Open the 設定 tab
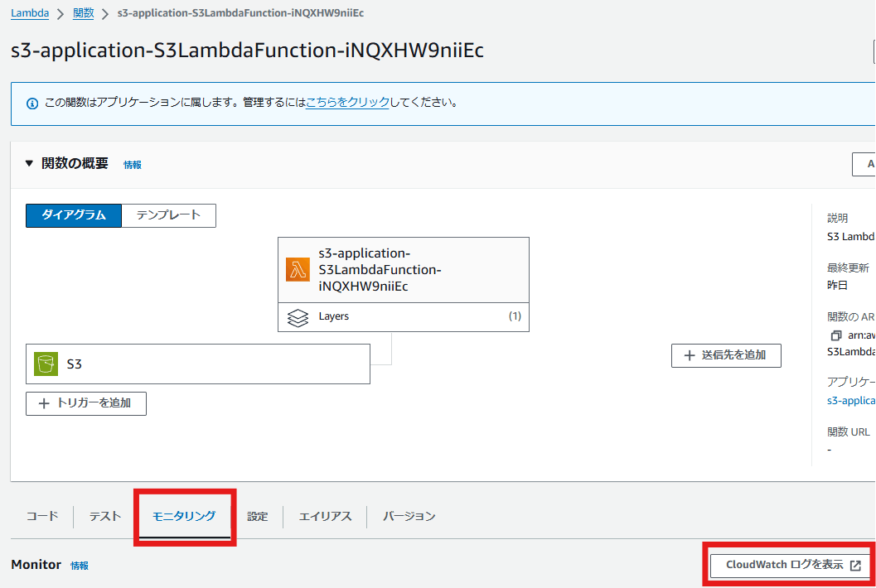Screen dimensions: 876x588 click(x=258, y=516)
